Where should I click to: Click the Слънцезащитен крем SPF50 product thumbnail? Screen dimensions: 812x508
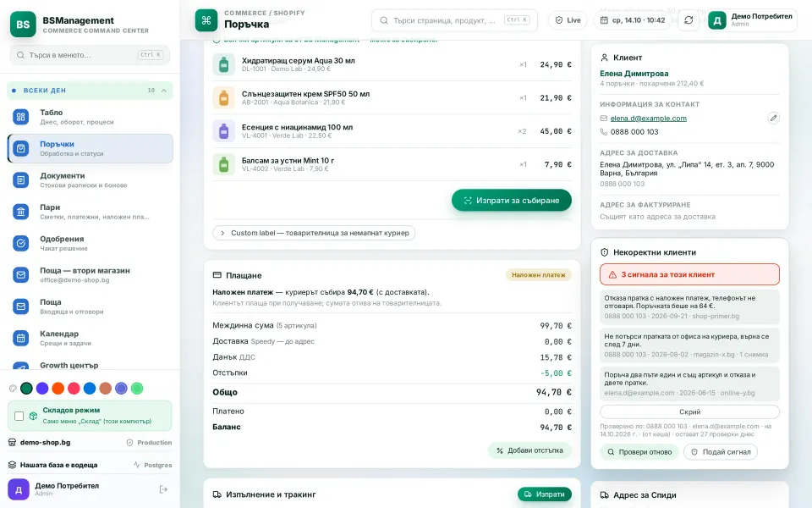[223, 98]
